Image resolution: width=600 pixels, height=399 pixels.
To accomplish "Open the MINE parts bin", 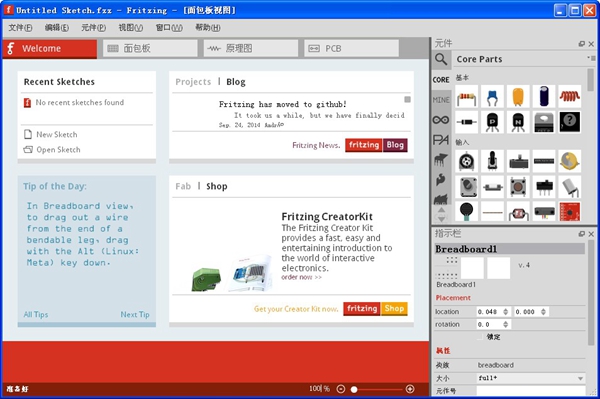I will [441, 100].
